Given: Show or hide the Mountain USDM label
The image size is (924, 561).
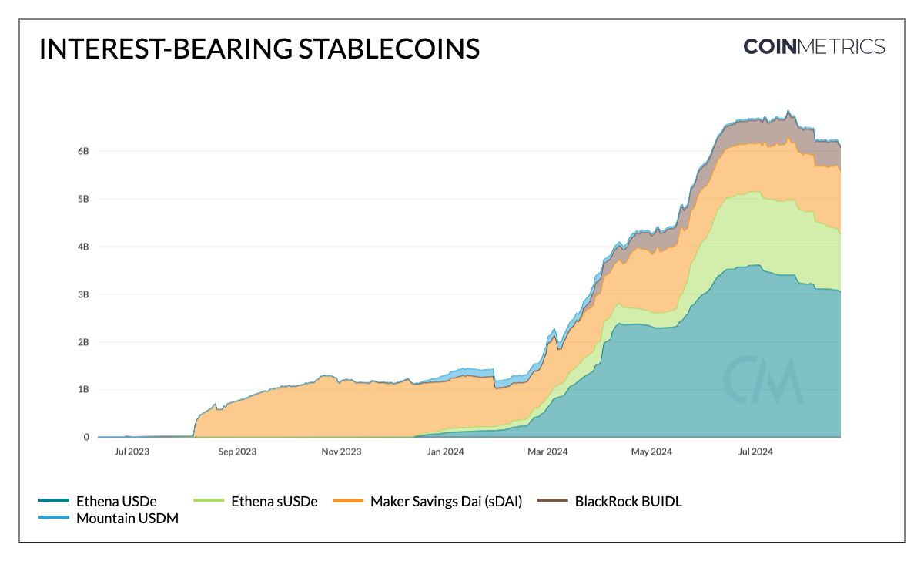Looking at the screenshot, I should 127,519.
